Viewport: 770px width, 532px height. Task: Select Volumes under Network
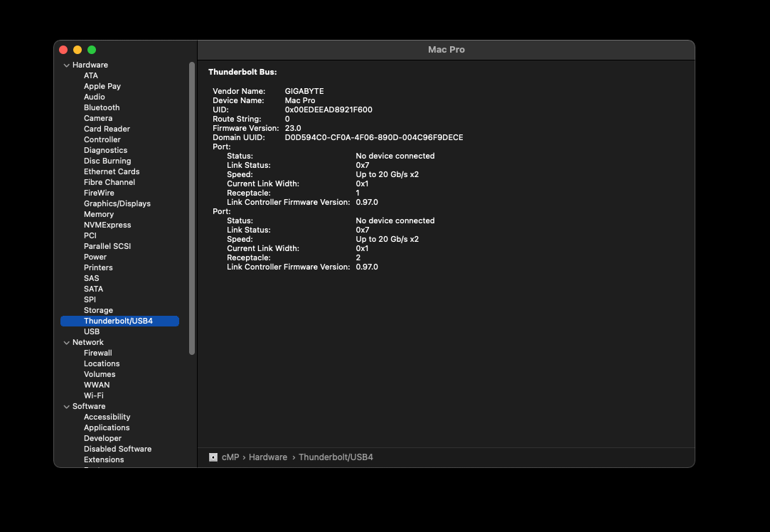(100, 374)
